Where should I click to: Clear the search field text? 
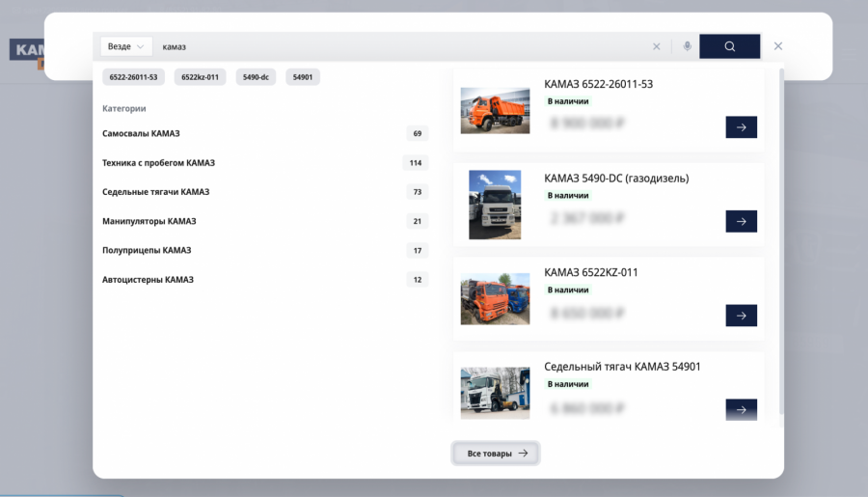(657, 46)
